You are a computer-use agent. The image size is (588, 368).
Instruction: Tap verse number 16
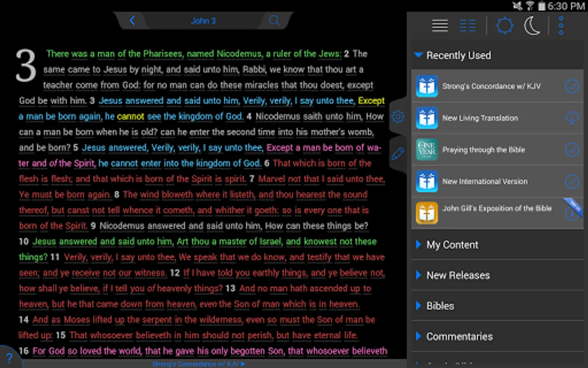tap(24, 351)
